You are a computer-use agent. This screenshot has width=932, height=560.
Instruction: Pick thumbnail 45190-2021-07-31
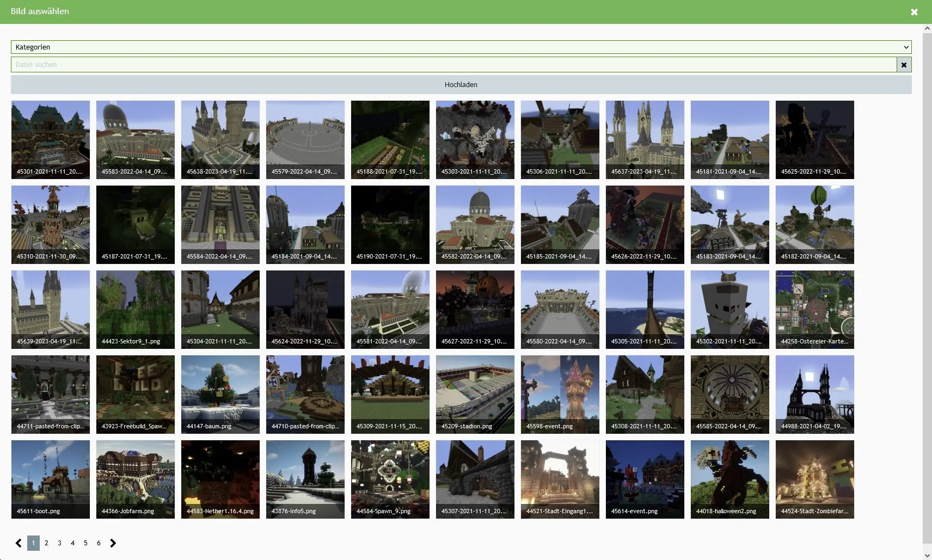(x=390, y=225)
